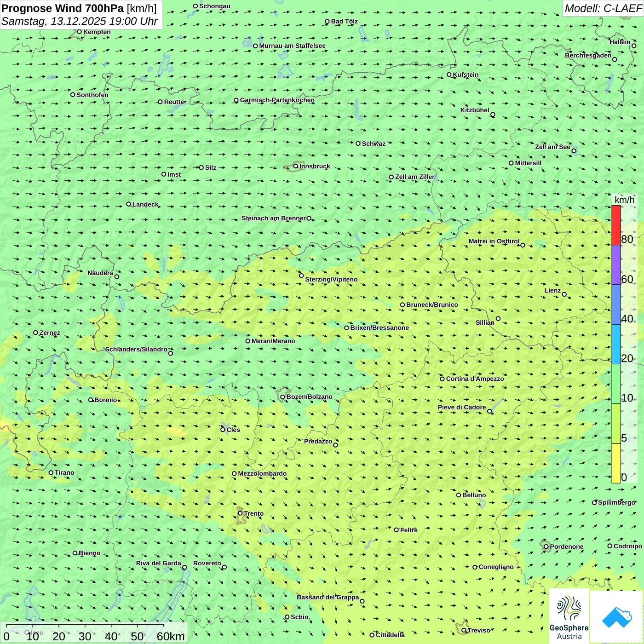
Task: Click the yellow 0–5 km/h legend swatch
Action: [x=616, y=463]
